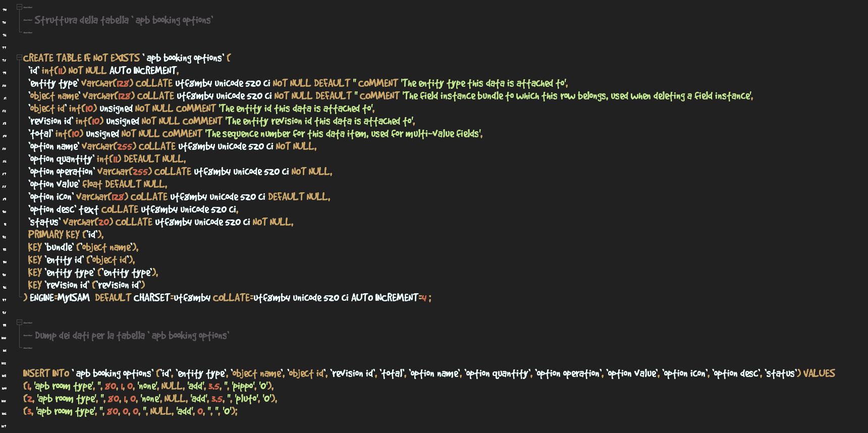Click the `id` column name in table definition
The width and height of the screenshot is (868, 433).
[x=33, y=71]
